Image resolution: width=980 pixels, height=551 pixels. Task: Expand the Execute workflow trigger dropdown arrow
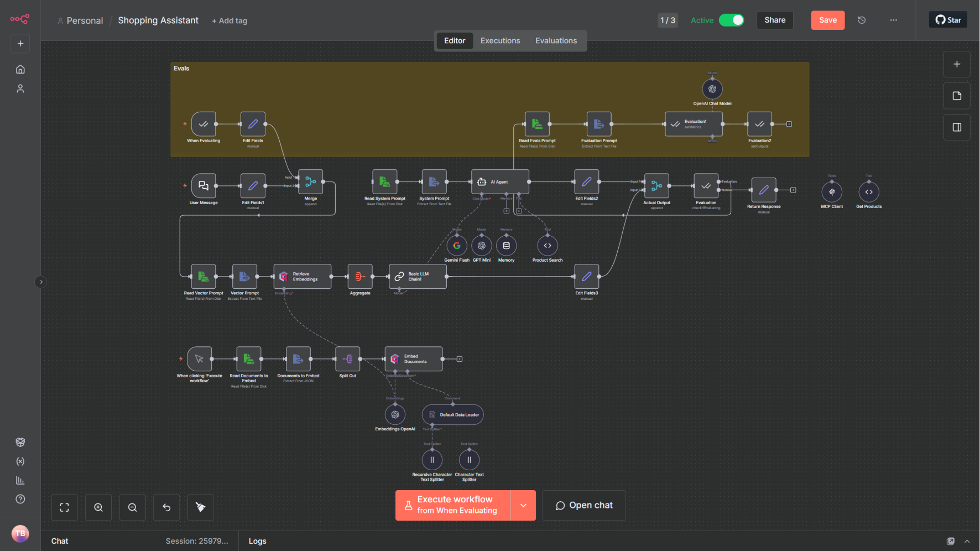(x=523, y=505)
